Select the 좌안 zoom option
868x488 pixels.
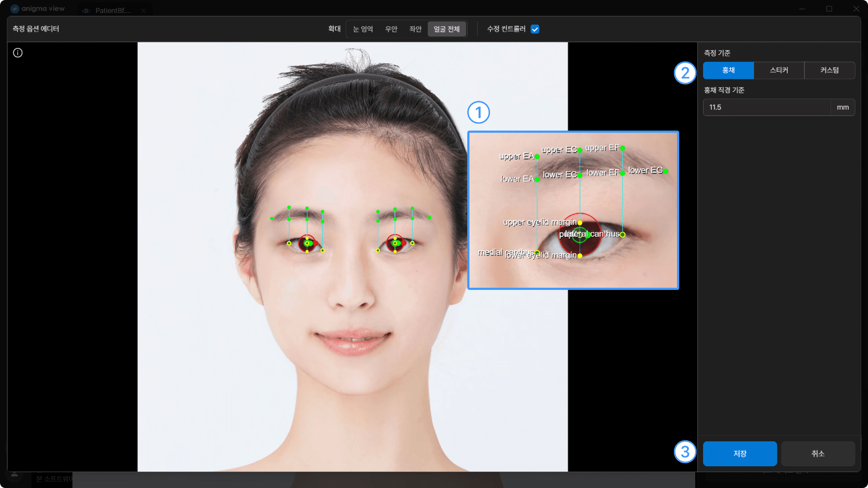click(x=415, y=29)
